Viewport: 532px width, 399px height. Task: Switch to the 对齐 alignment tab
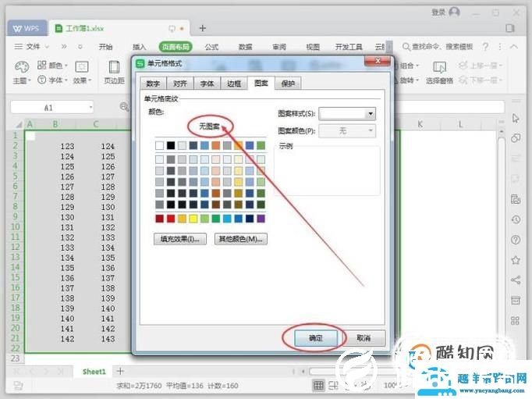pyautogui.click(x=180, y=84)
